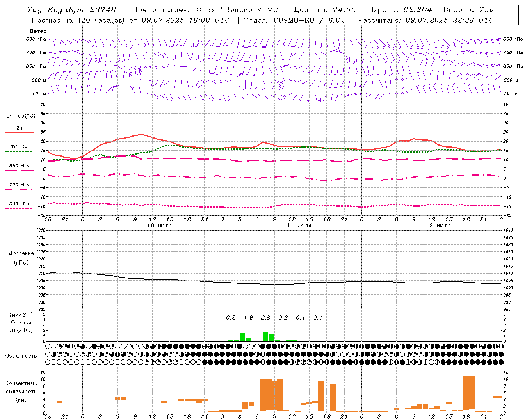This screenshot has height=420, width=525.
Task: Click the '12 июля' date label
Action: coord(438,225)
